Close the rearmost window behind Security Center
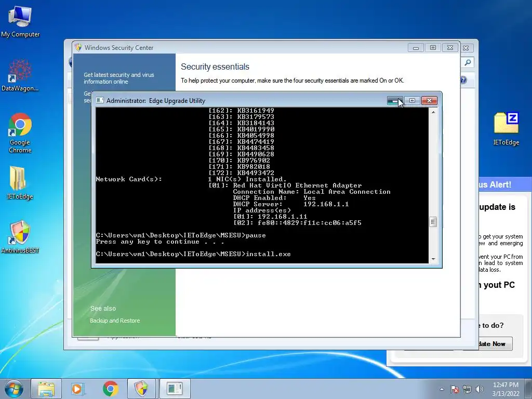 [x=466, y=48]
